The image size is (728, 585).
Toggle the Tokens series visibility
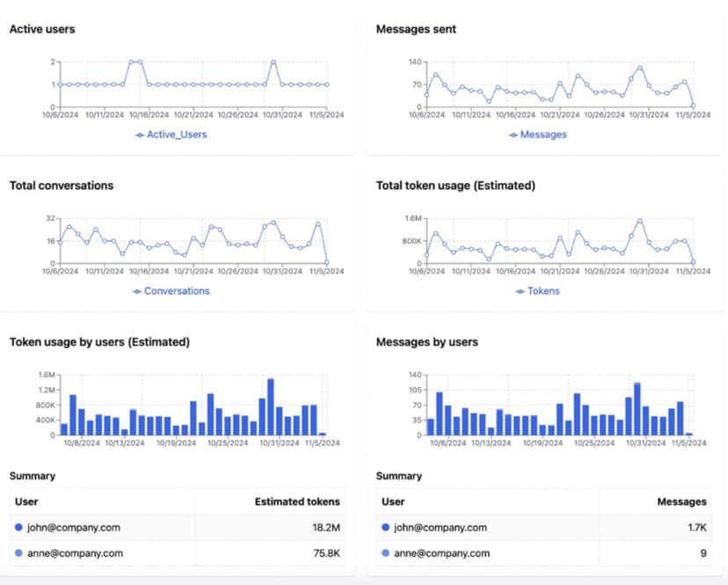542,290
